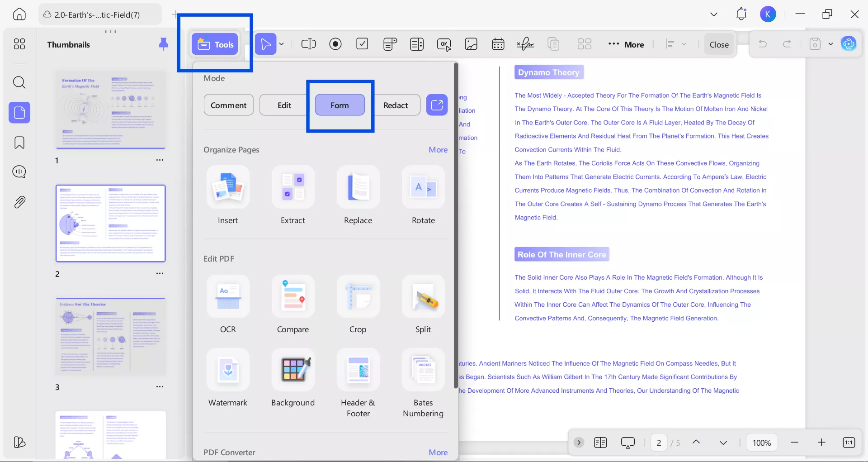Close the form editing toolbar
868x462 pixels.
[719, 44]
